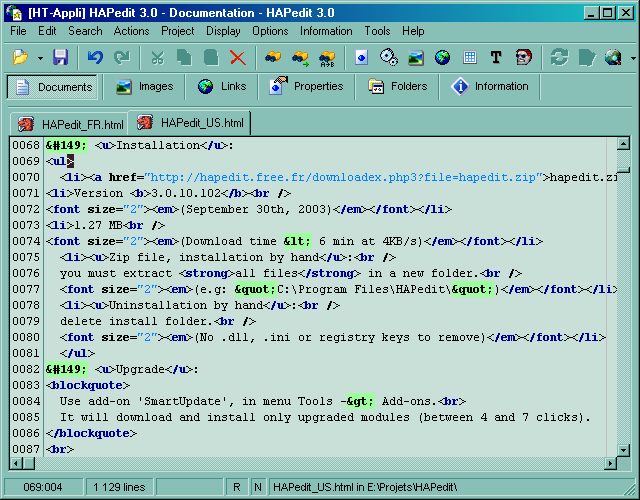Click 'Installation' text on line 0068
Image resolution: width=640 pixels, height=500 pixels.
[158, 145]
